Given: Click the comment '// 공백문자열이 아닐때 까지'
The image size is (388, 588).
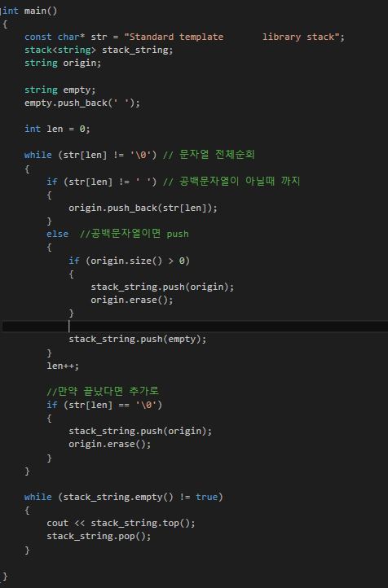Looking at the screenshot, I should click(231, 181).
